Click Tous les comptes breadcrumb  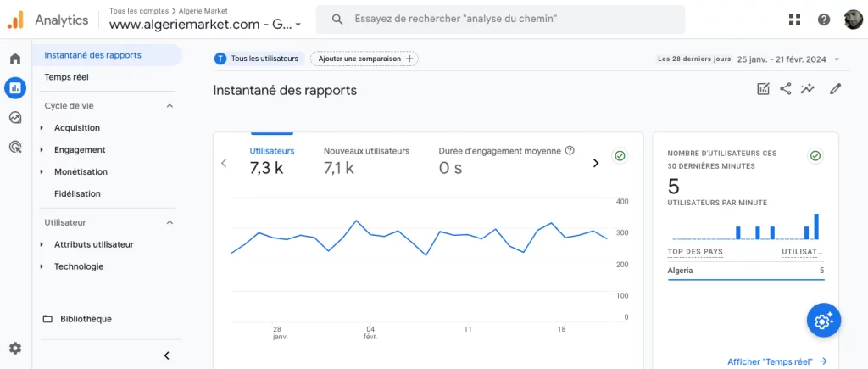139,10
